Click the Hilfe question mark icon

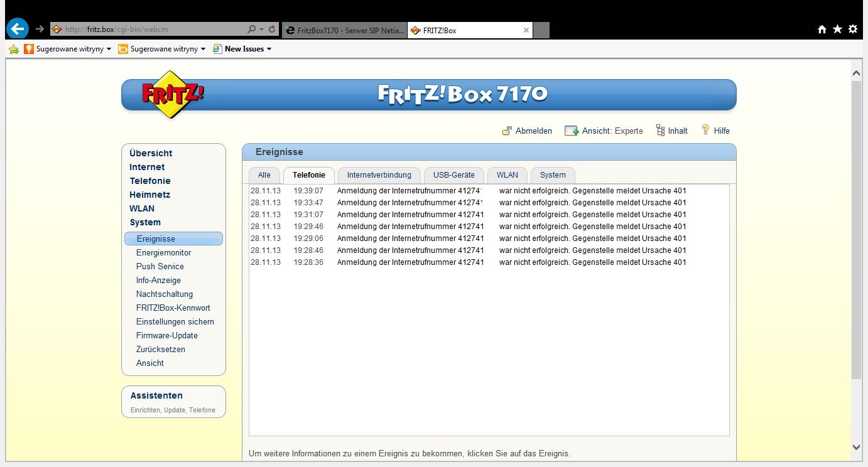coord(705,130)
